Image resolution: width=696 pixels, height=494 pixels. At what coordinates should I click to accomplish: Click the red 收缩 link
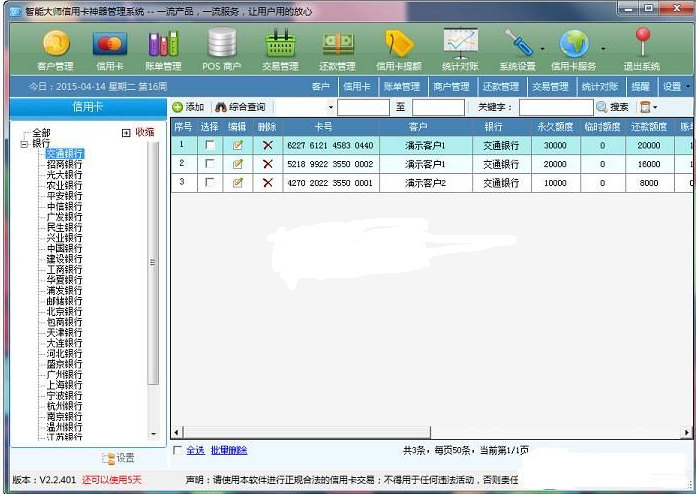click(x=145, y=132)
